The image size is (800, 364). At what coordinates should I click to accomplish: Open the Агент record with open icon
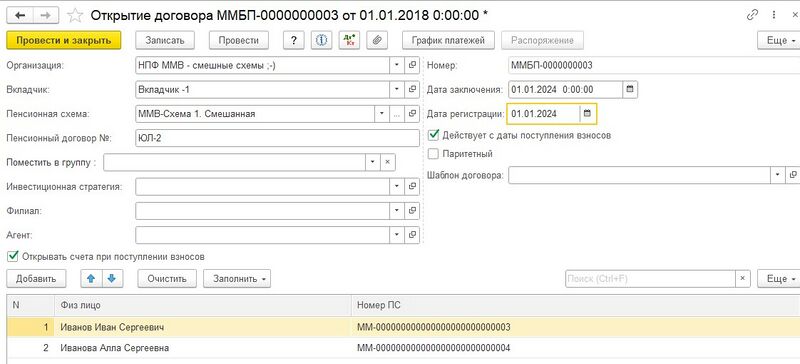tap(412, 235)
